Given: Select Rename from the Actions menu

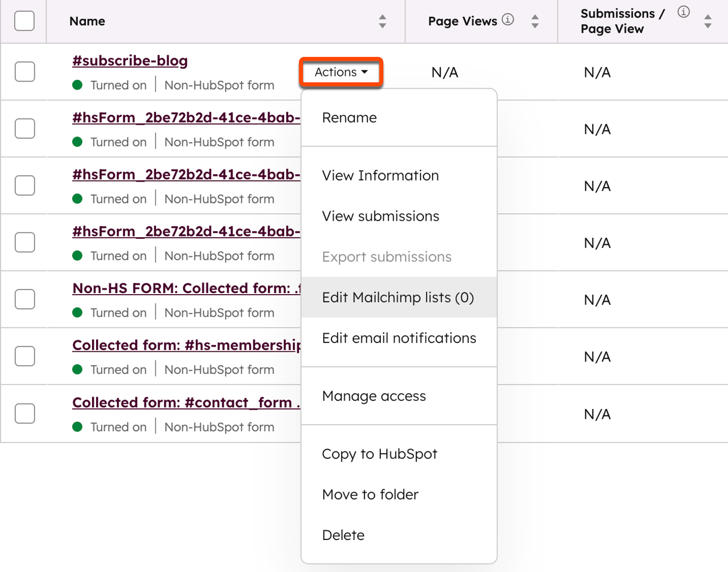Looking at the screenshot, I should click(349, 117).
